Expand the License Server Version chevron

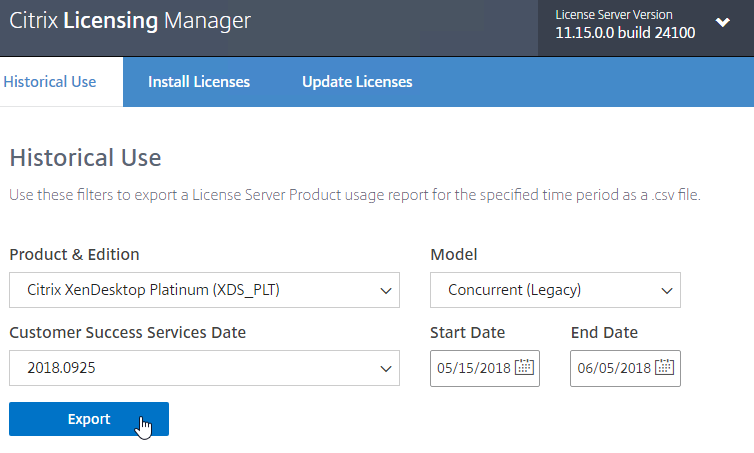[x=722, y=22]
